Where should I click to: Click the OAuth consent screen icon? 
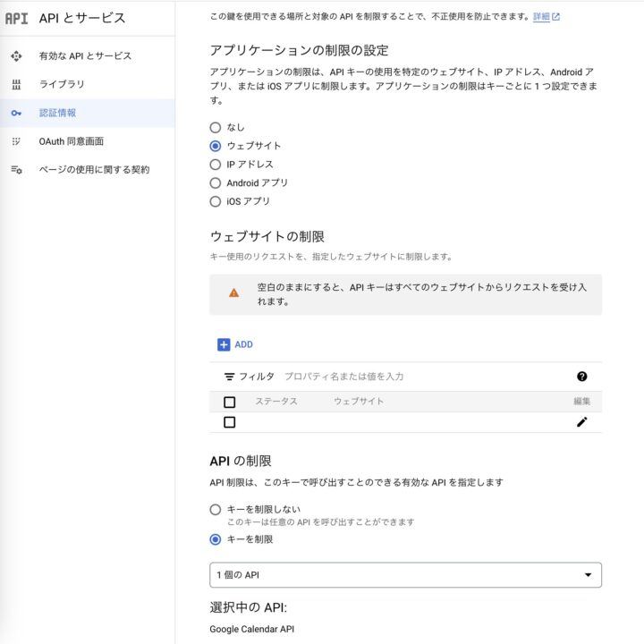pyautogui.click(x=16, y=141)
